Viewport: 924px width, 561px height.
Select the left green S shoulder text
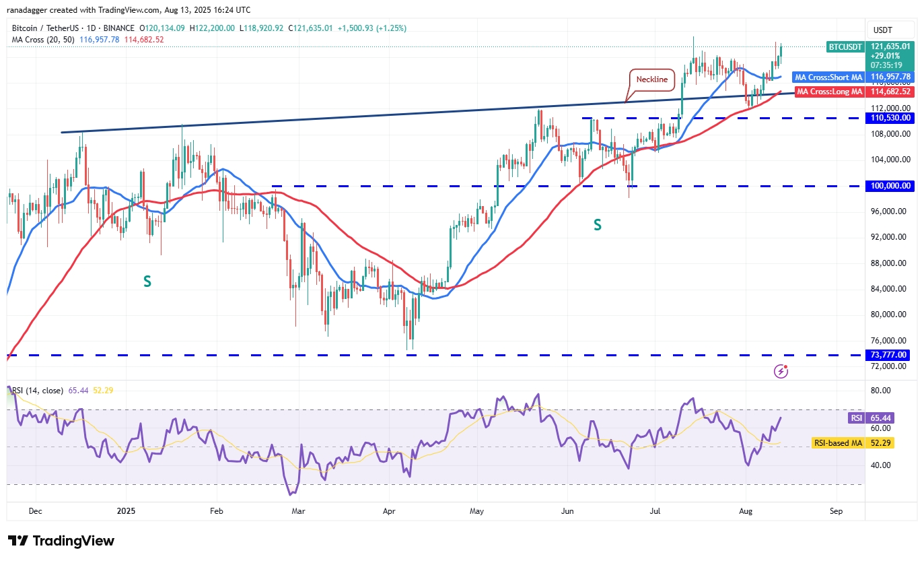[x=147, y=282]
